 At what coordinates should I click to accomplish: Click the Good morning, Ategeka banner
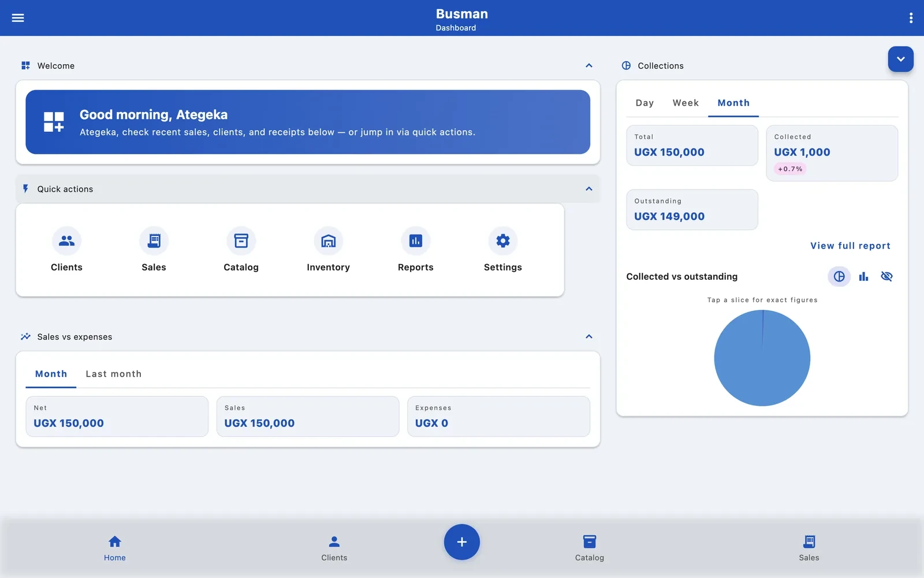[x=308, y=122]
